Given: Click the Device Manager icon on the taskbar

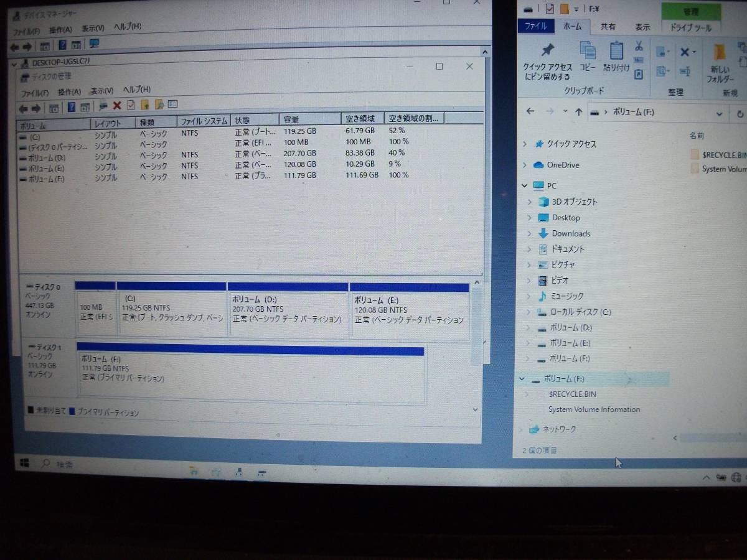Looking at the screenshot, I should click(238, 473).
